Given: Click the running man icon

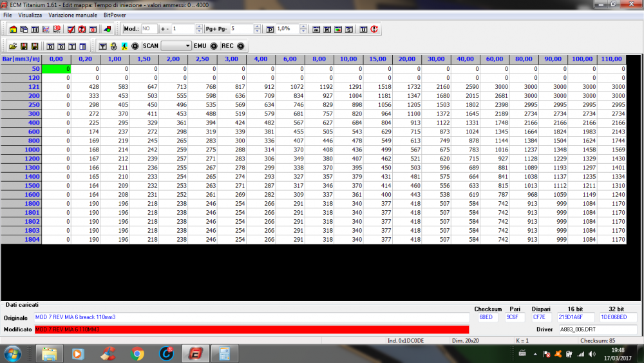Looking at the screenshot, I should (x=124, y=46).
